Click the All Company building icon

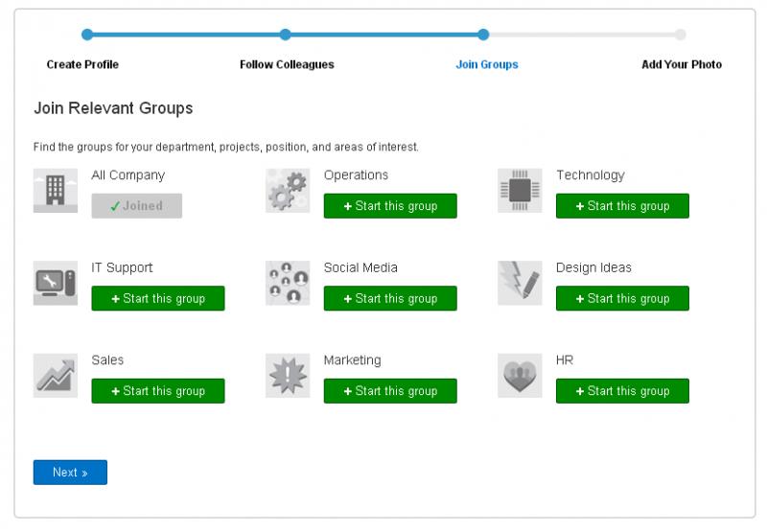(56, 191)
